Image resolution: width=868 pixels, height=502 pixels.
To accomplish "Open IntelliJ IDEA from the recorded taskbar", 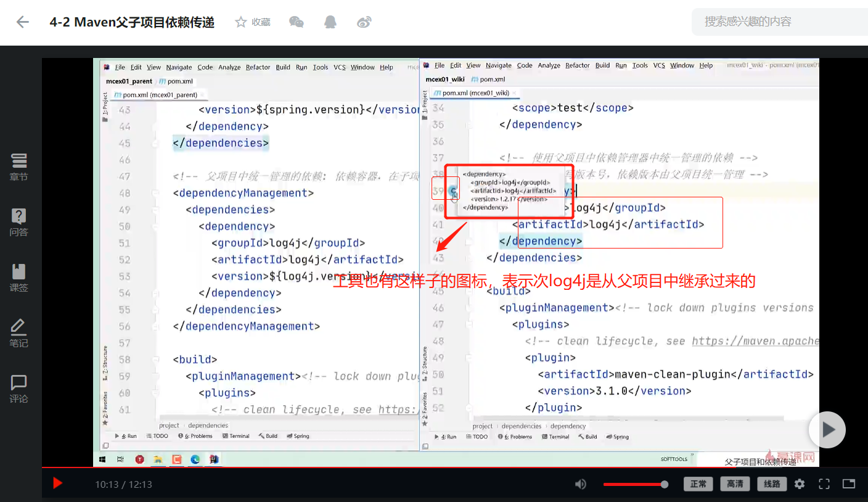I will click(x=214, y=459).
